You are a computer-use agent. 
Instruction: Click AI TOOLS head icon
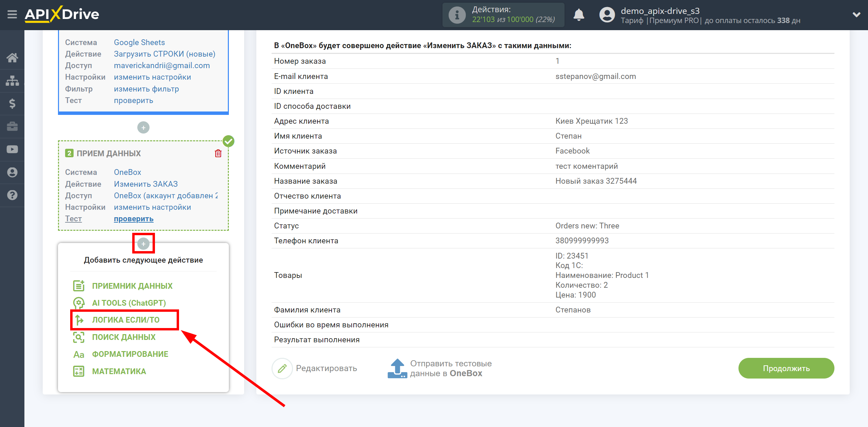(79, 303)
